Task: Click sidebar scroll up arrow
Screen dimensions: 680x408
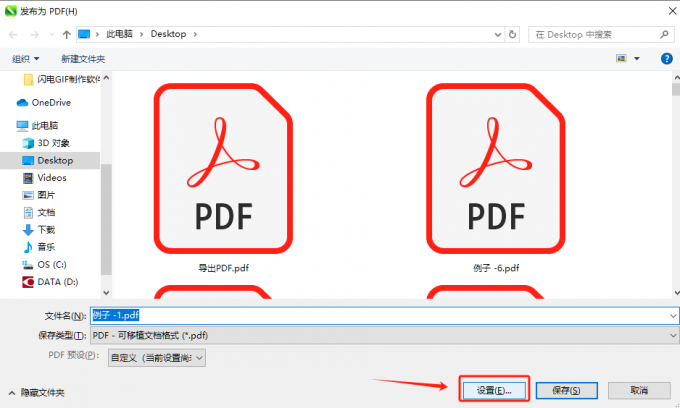Action: pyautogui.click(x=106, y=78)
